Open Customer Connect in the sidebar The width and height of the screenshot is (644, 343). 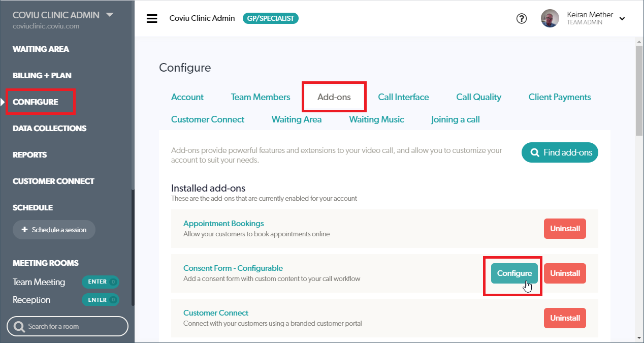53,181
